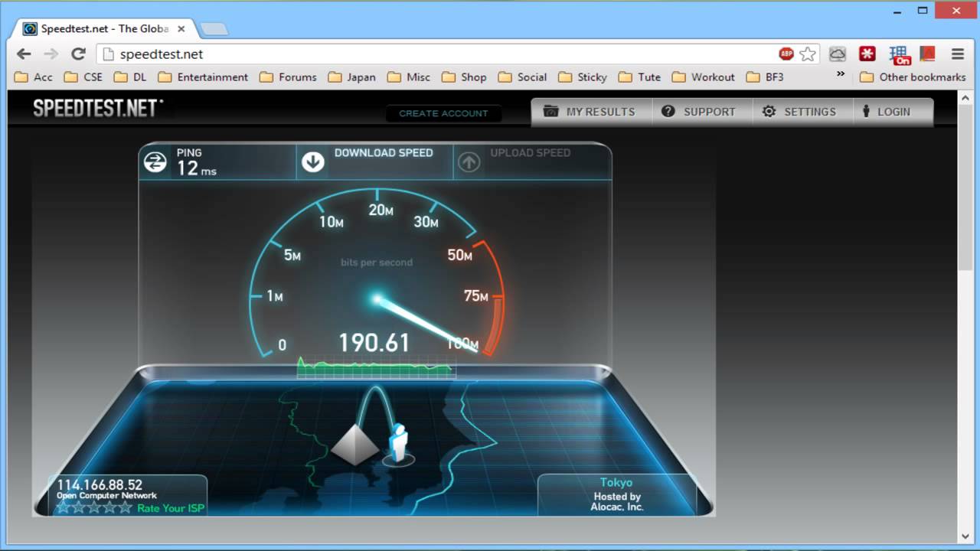Open the Support menu item
Viewport: 980px width, 551px height.
pyautogui.click(x=701, y=112)
